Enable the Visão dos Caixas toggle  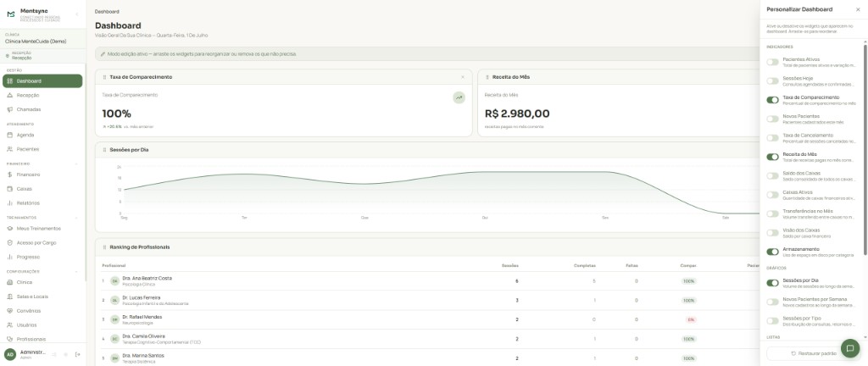772,233
